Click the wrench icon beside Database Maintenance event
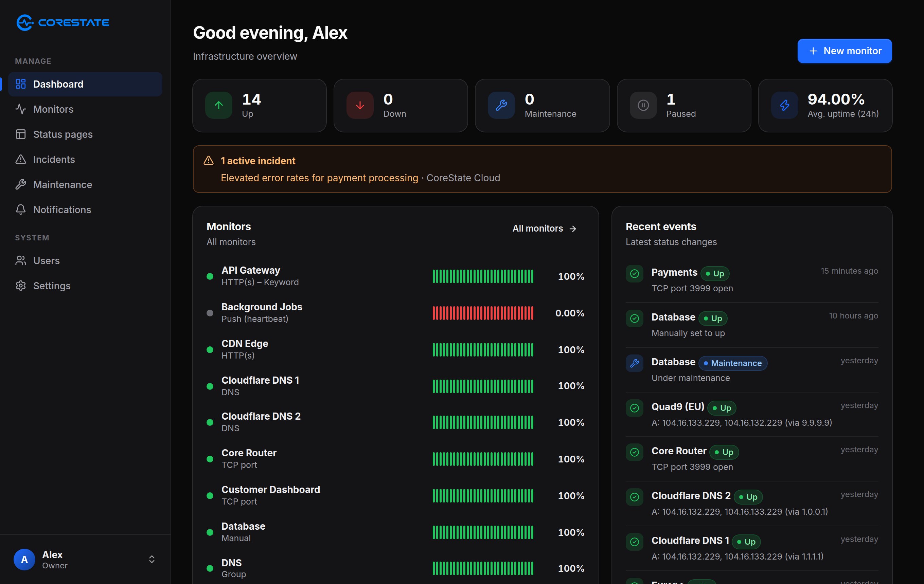 coord(634,363)
